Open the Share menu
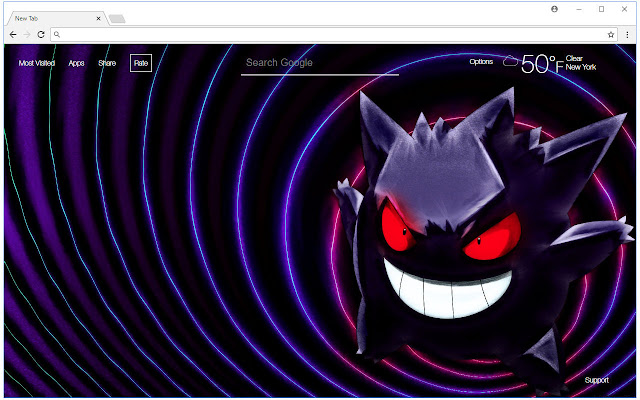Image resolution: width=640 pixels, height=400 pixels. [x=107, y=63]
